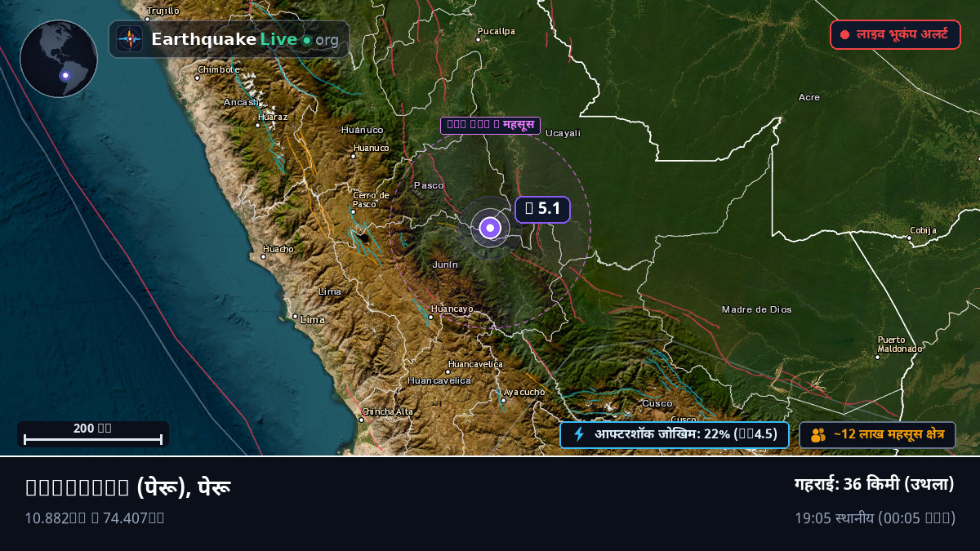Image resolution: width=980 pixels, height=551 pixels.
Task: Click the Chimbote city label
Action: 219,69
